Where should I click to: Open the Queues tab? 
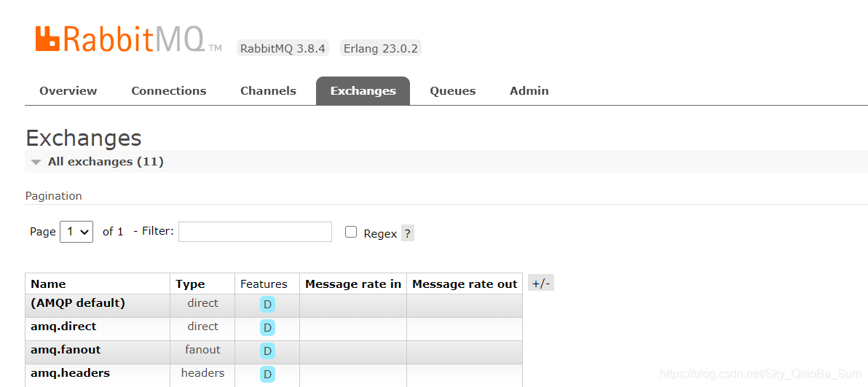453,91
